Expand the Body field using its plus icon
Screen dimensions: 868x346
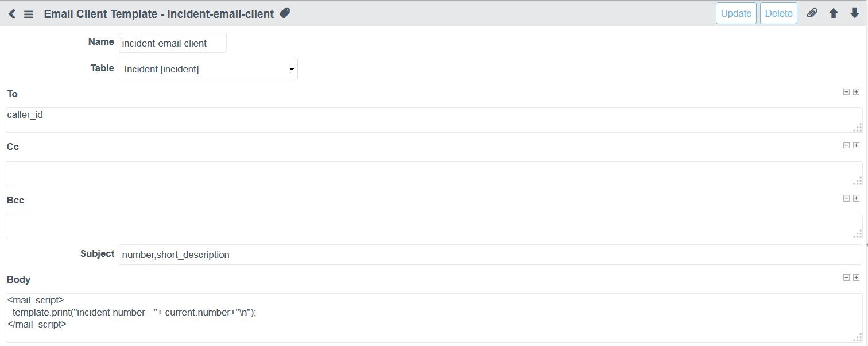pyautogui.click(x=855, y=277)
